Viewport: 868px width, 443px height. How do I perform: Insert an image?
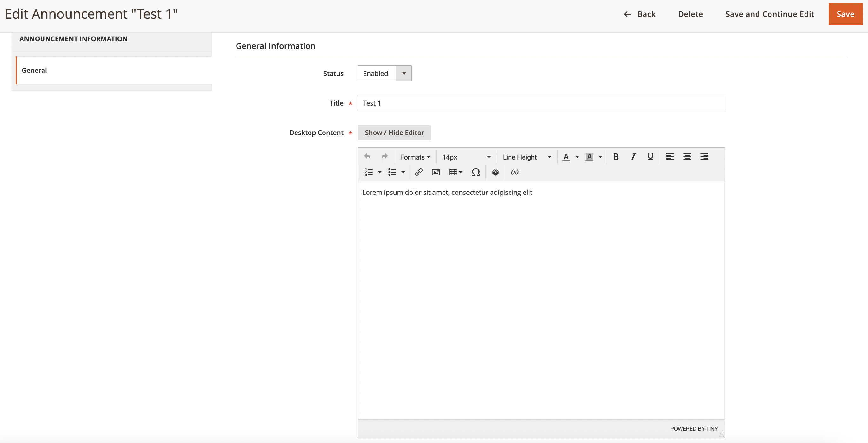point(436,172)
